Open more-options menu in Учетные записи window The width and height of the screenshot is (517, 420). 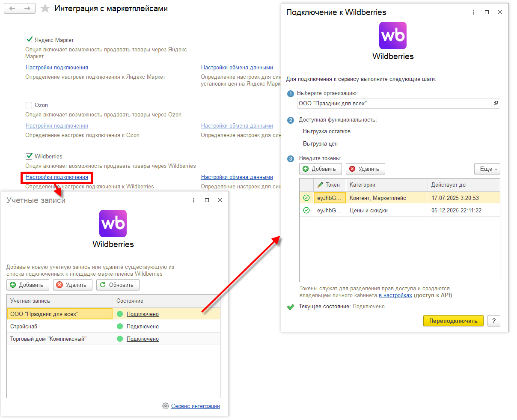click(194, 200)
